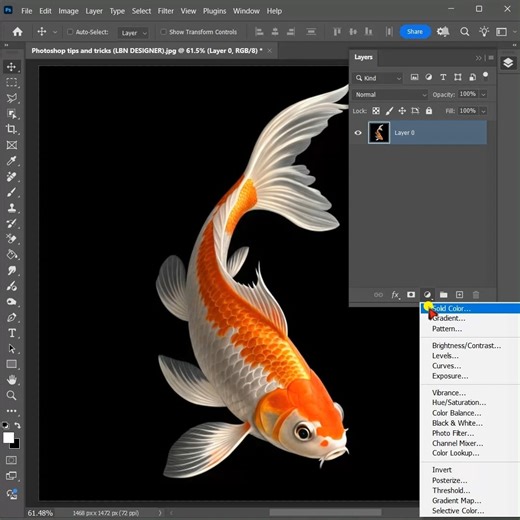Open the Search magnifier in options bar
The width and height of the screenshot is (520, 520).
465,32
